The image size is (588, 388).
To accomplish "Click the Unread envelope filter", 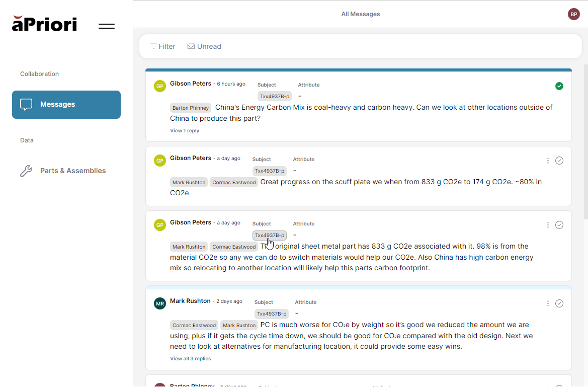I will [x=204, y=46].
